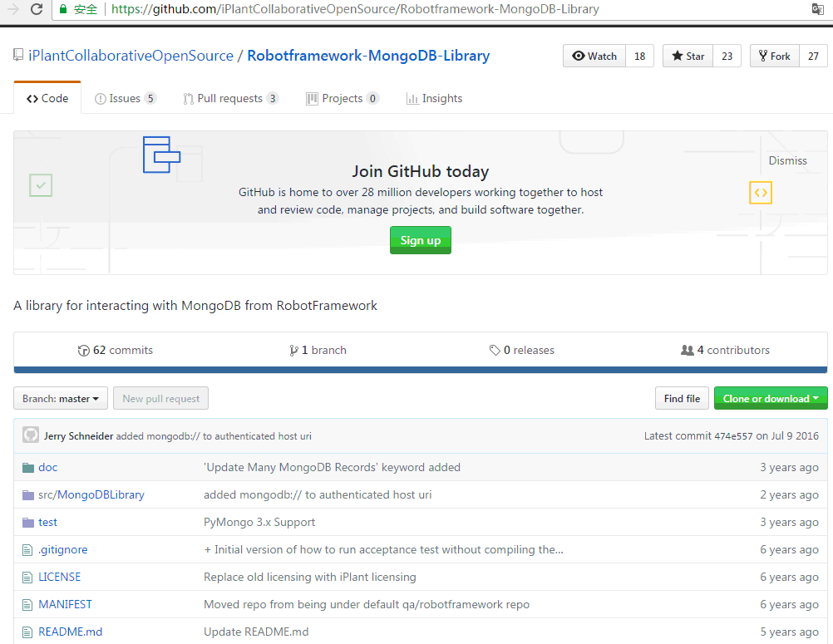
Task: Reload the page with the browser refresh icon
Action: coord(36,9)
